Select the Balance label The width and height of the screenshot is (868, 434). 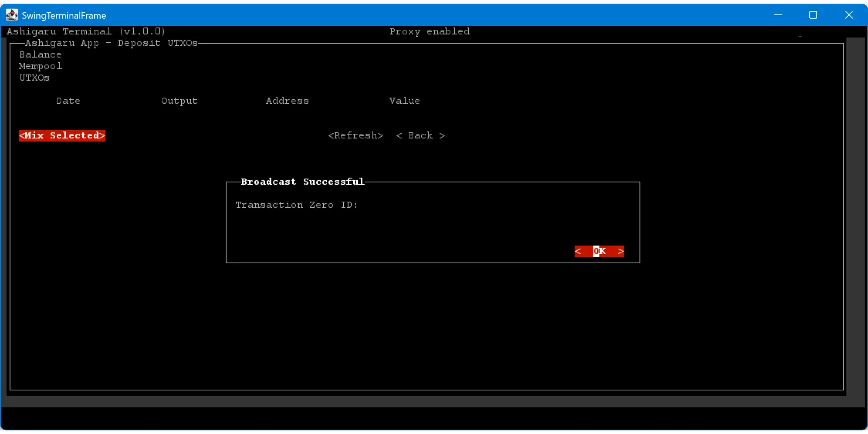[40, 55]
